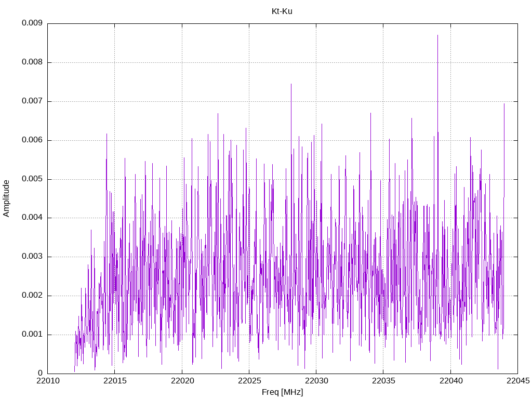Click y-axis tick label 0.003

[32, 257]
